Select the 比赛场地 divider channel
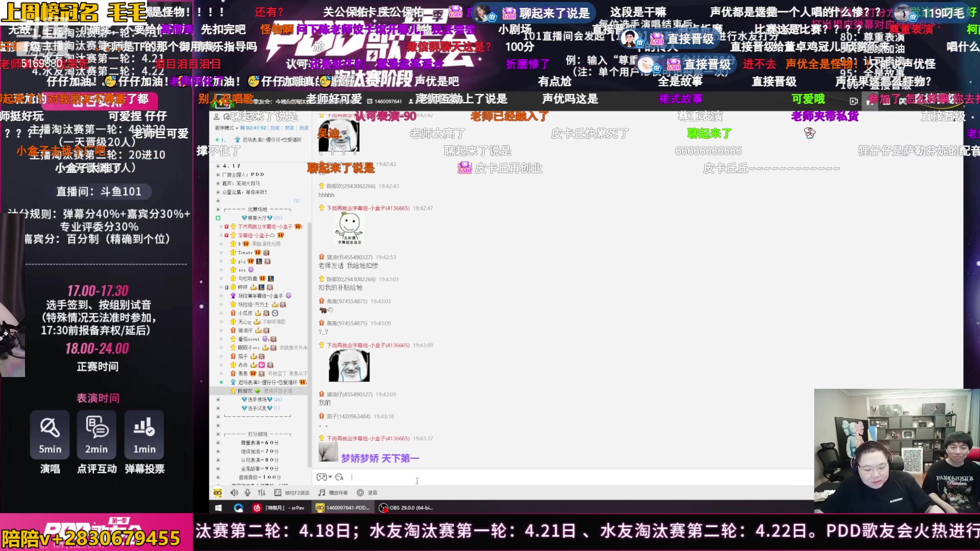This screenshot has height=551, width=980. [258, 209]
